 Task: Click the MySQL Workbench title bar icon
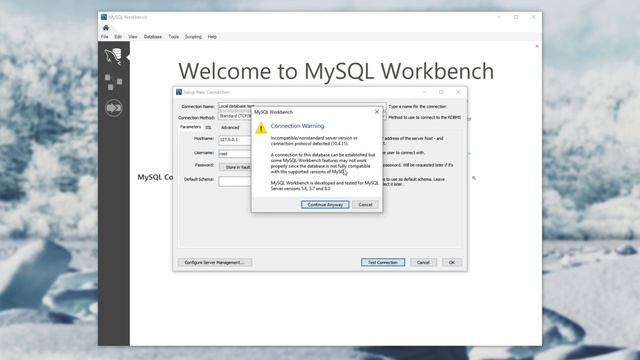104,17
